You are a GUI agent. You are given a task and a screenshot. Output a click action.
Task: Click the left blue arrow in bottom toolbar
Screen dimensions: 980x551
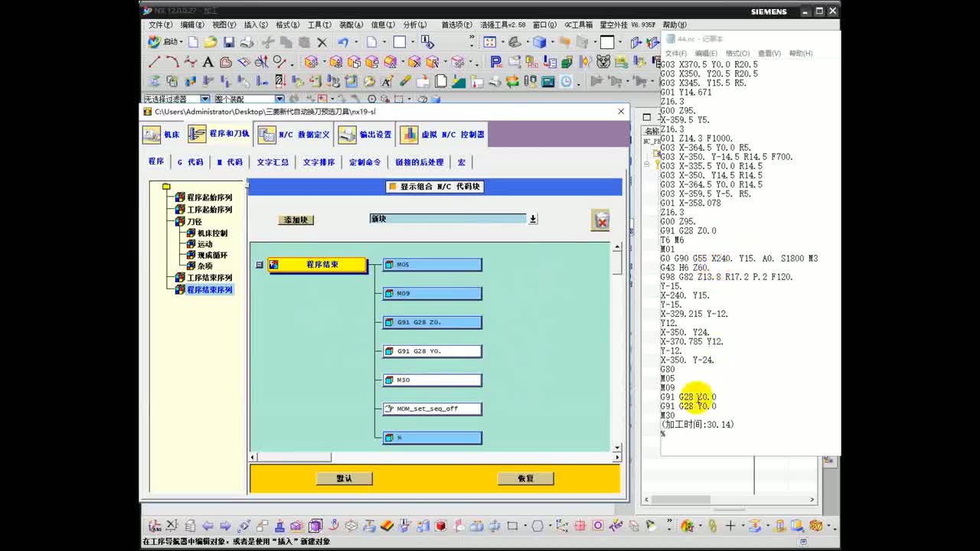[x=207, y=526]
